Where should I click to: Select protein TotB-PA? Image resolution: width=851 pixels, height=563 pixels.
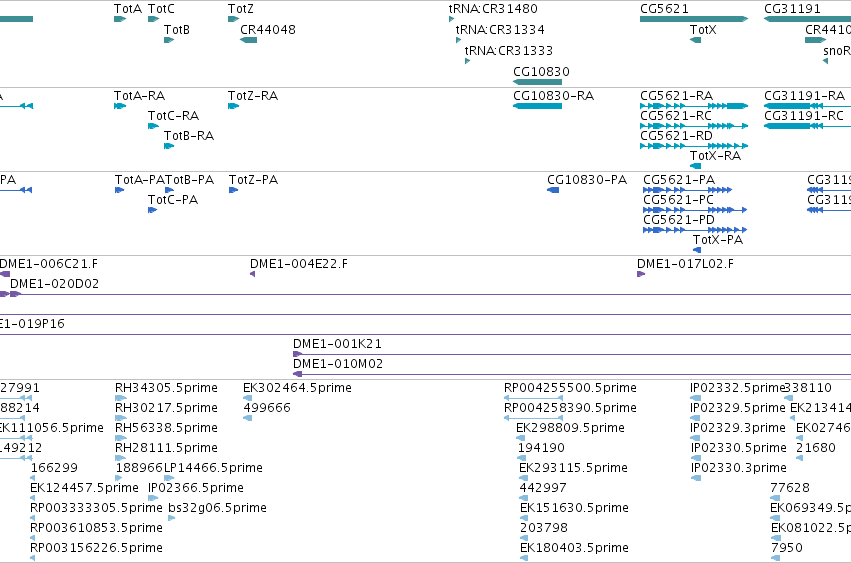189,180
